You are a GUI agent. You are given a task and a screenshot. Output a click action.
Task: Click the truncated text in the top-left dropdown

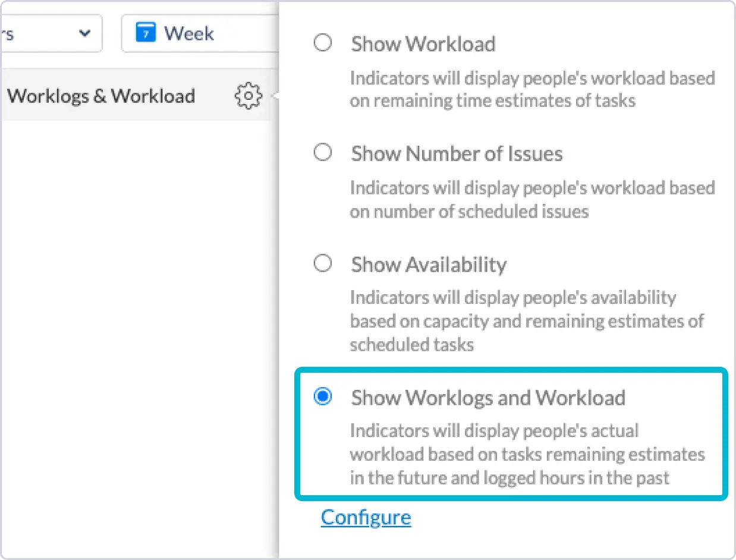pyautogui.click(x=7, y=33)
